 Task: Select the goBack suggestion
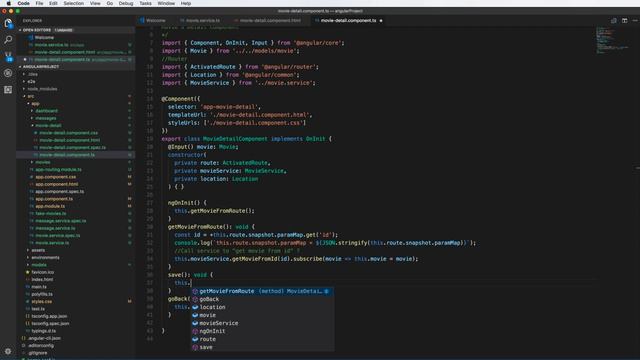point(263,299)
